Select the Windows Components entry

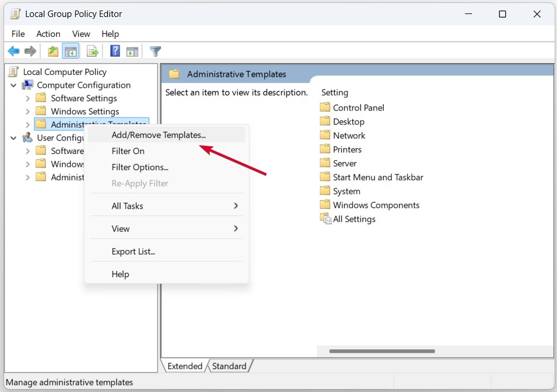coord(376,205)
